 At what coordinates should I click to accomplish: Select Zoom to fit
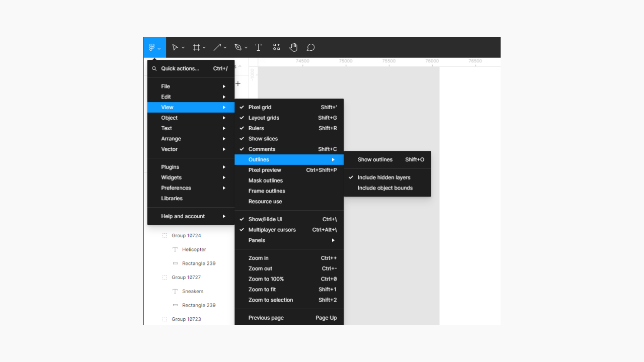pyautogui.click(x=262, y=289)
